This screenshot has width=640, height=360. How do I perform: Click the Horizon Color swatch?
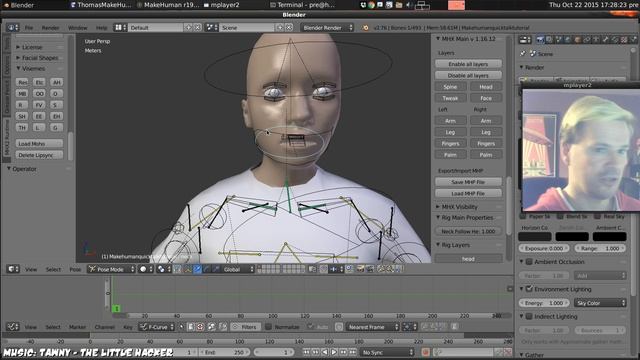(x=535, y=237)
